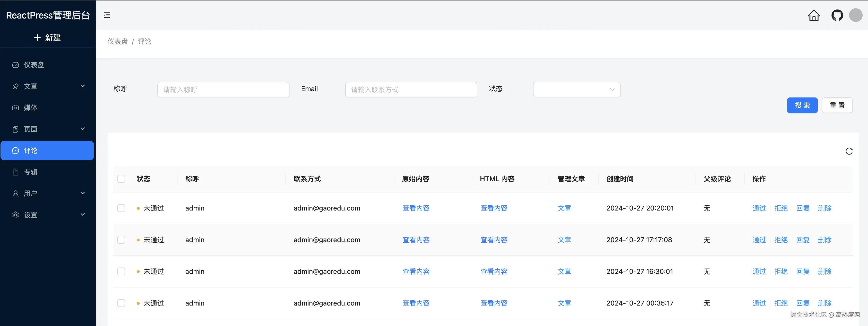868x326 pixels.
Task: Refresh the comments table with the reload icon
Action: [849, 151]
